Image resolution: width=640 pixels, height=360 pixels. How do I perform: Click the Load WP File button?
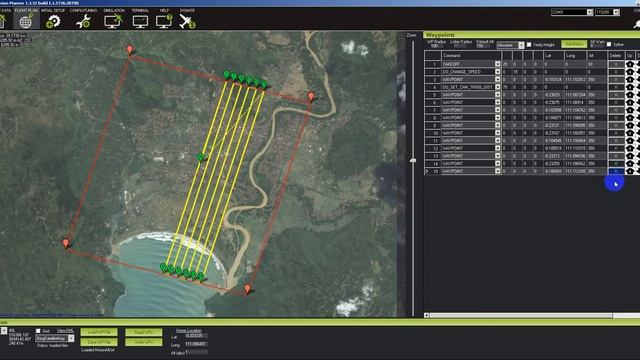[x=99, y=332]
